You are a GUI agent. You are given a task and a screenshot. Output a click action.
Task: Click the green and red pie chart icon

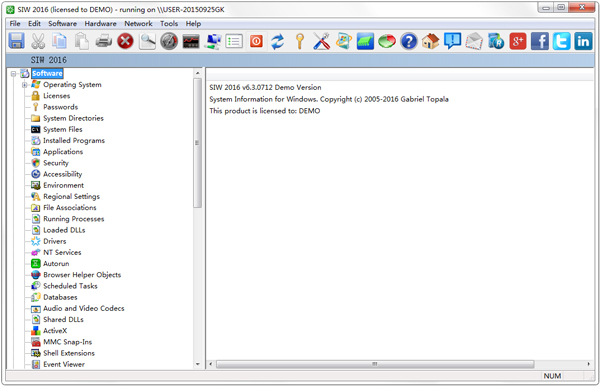[x=387, y=41]
